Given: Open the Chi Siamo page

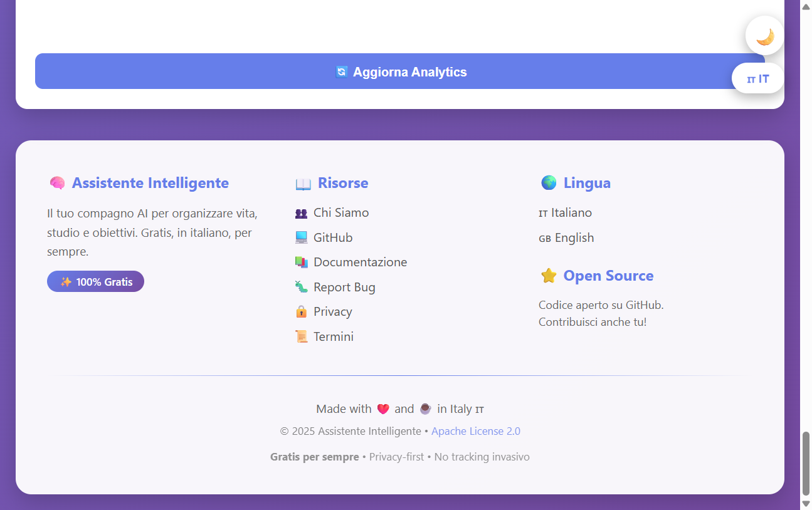Looking at the screenshot, I should (341, 213).
